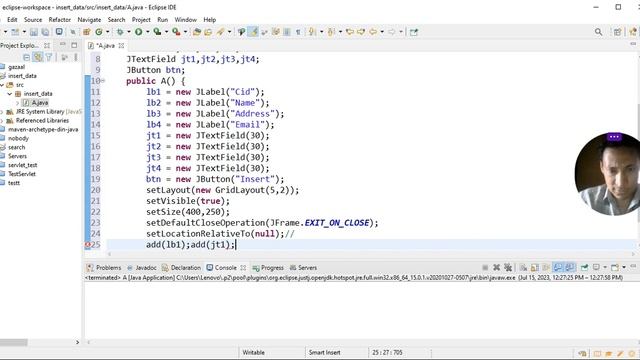Toggle Scroll Lock in Console toolbar

[x=535, y=267]
